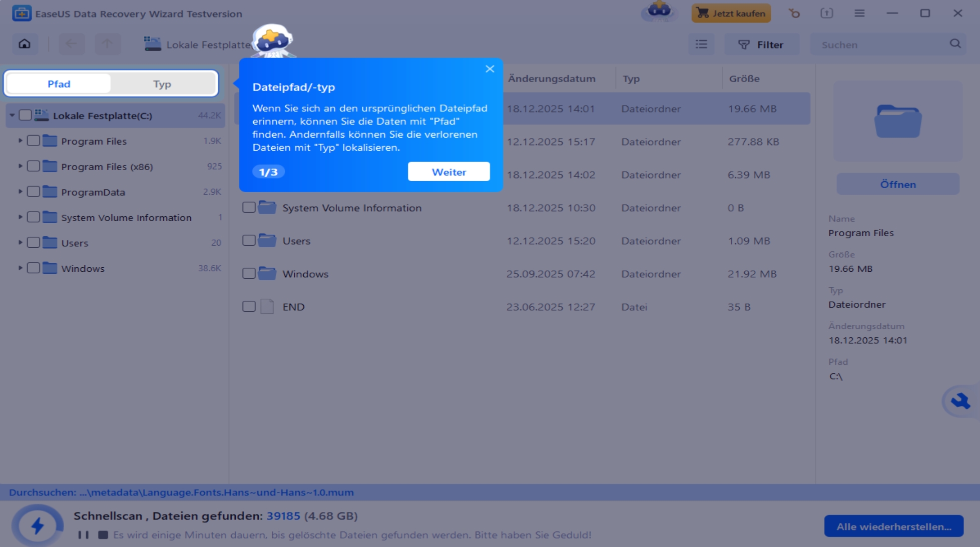Close the Dateipfad/-typ tooltip

point(489,69)
